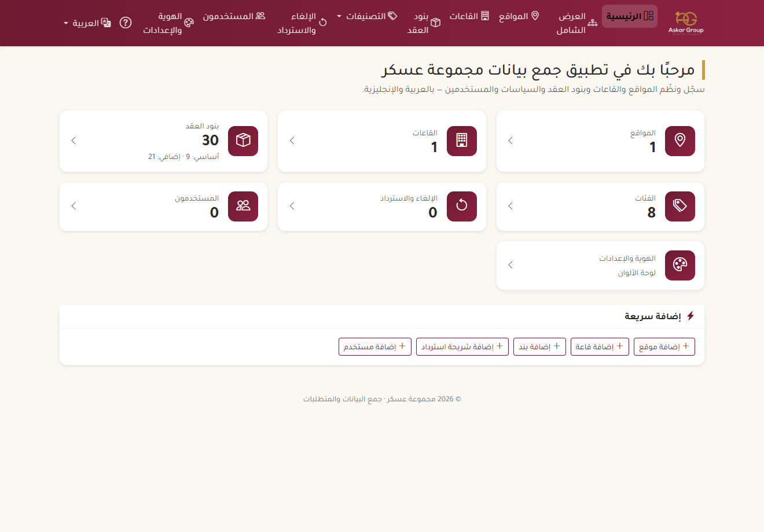This screenshot has height=532, width=764.
Task: Click the tags icon on الفئات card
Action: (x=680, y=206)
